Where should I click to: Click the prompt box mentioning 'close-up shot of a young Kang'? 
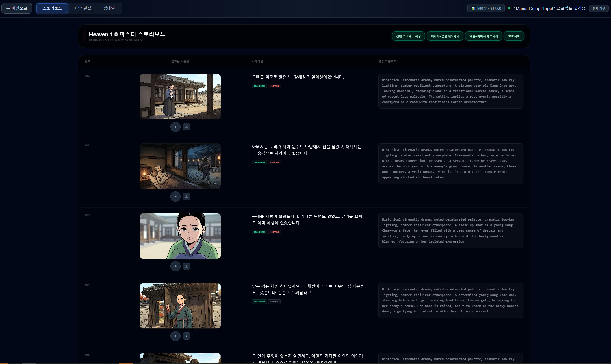451,231
